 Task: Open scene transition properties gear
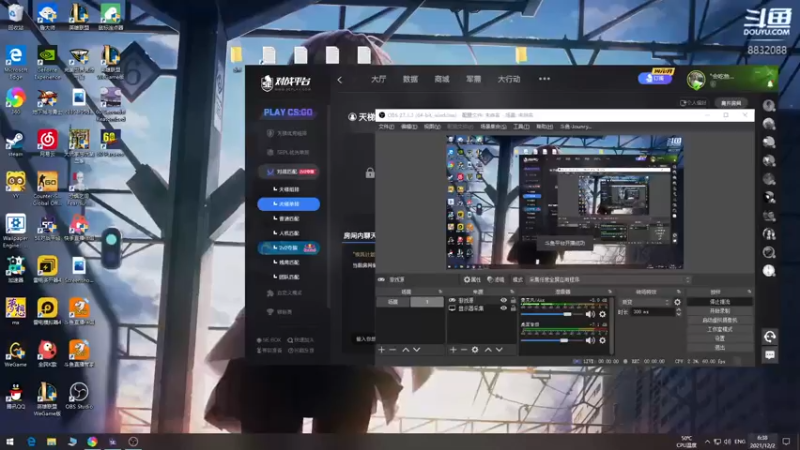[x=677, y=302]
